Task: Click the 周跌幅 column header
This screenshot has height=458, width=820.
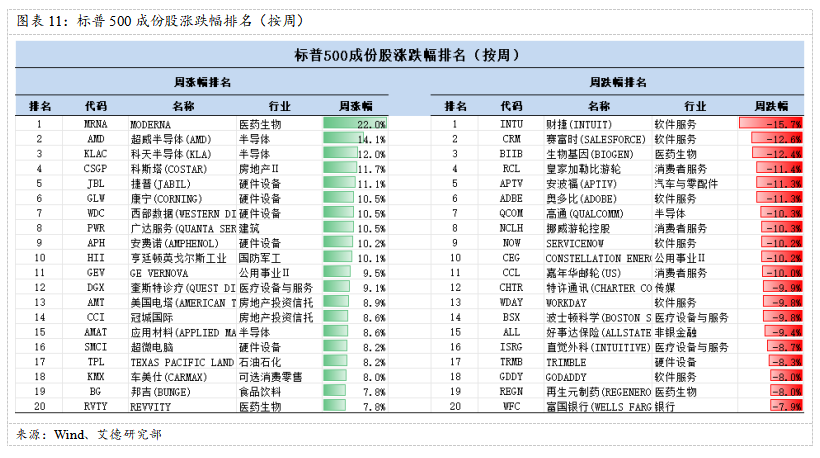Action: 771,106
